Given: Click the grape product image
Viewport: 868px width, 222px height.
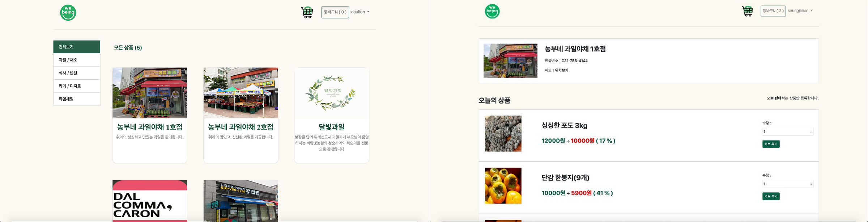Looking at the screenshot, I should (x=503, y=134).
